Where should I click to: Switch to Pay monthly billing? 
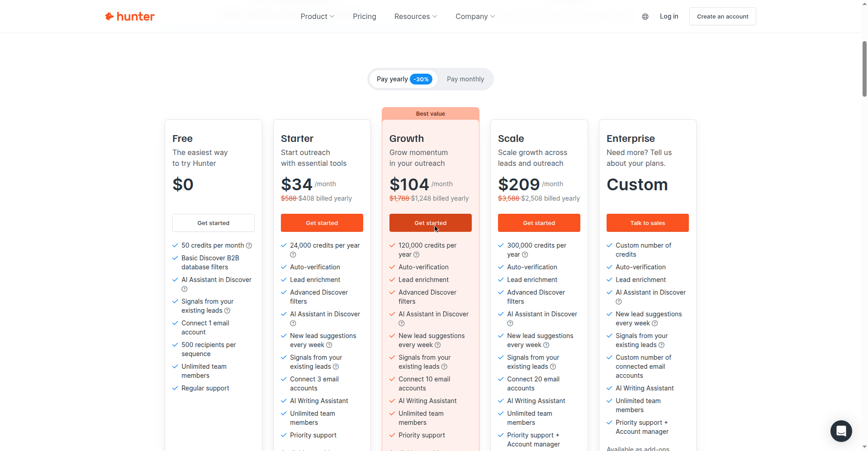coord(465,79)
